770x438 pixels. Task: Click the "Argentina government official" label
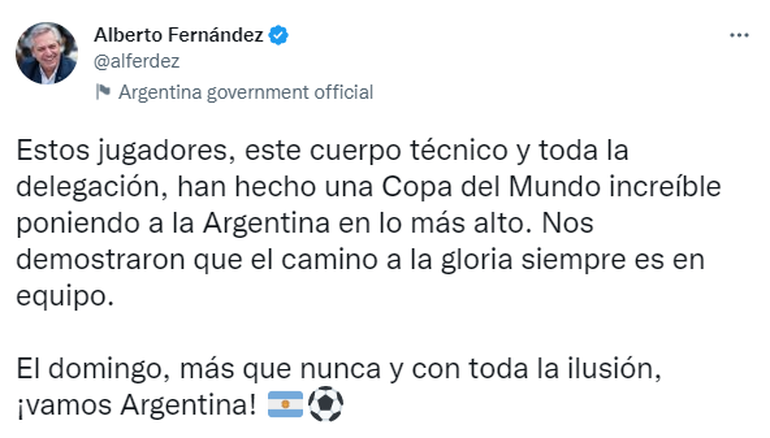click(x=245, y=92)
